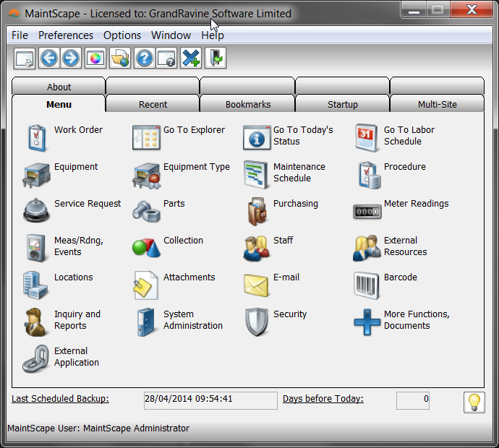Open the Procedure icon
Viewport: 499px width, 448px height.
click(369, 175)
